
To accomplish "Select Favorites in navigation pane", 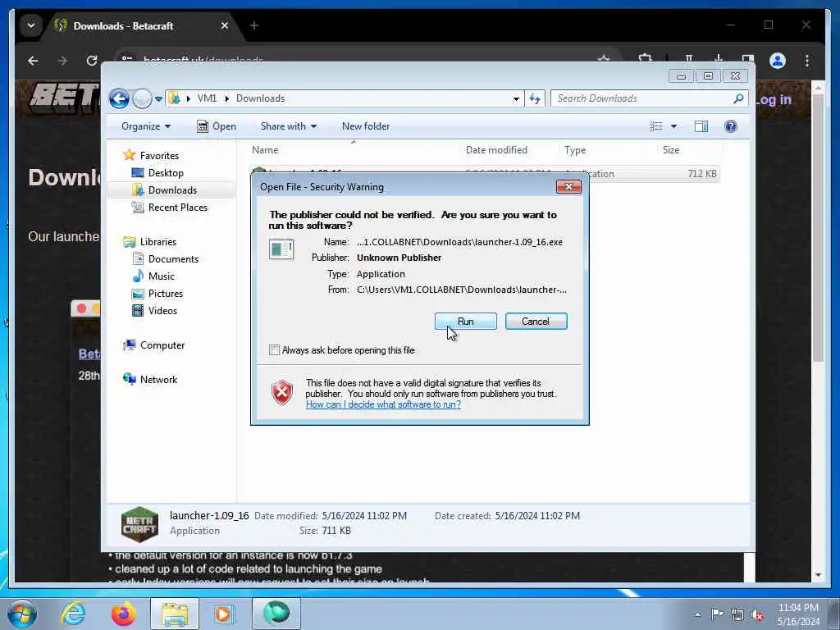I will [x=159, y=156].
